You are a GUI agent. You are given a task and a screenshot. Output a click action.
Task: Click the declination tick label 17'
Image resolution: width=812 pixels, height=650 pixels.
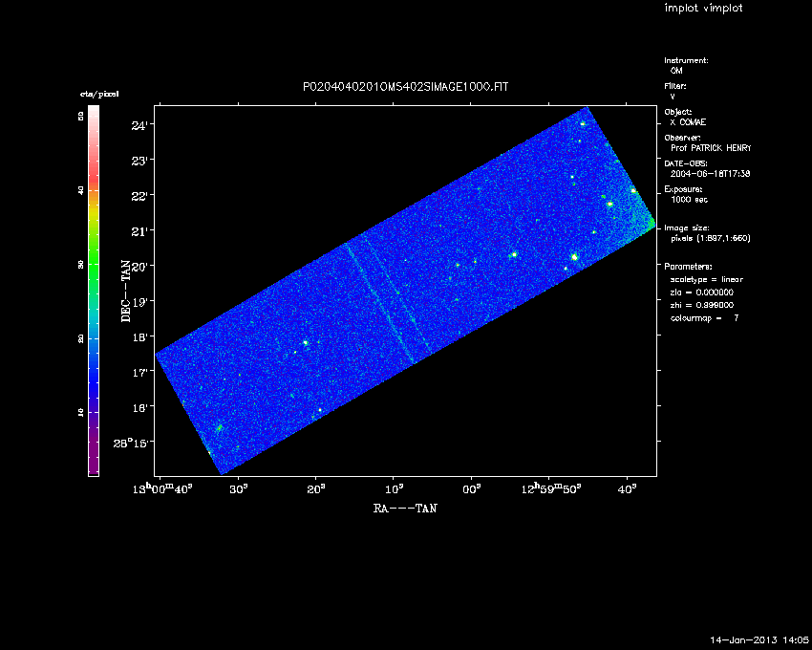[139, 372]
